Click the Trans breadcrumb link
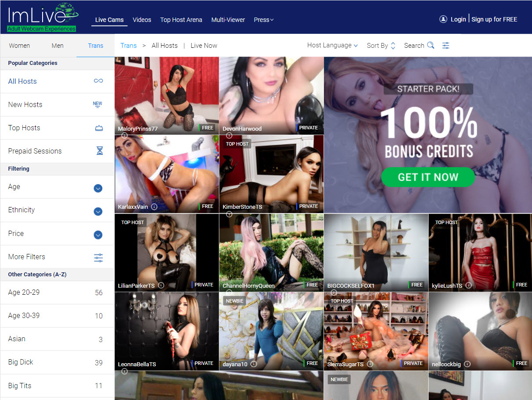Image resolution: width=532 pixels, height=400 pixels. [x=129, y=45]
